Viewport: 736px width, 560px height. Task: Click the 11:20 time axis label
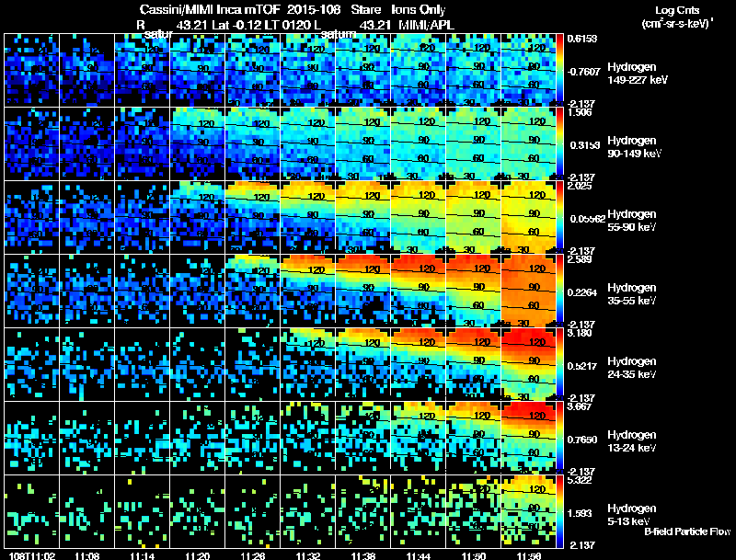point(198,555)
